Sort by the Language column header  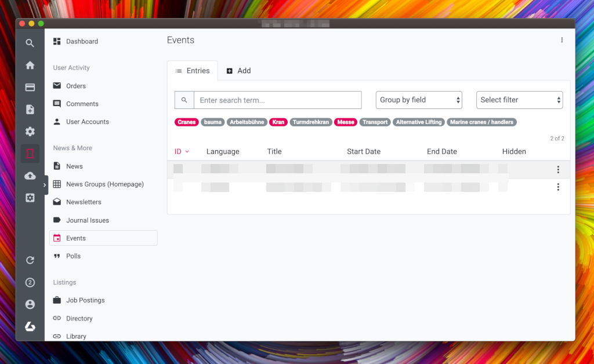pos(223,151)
